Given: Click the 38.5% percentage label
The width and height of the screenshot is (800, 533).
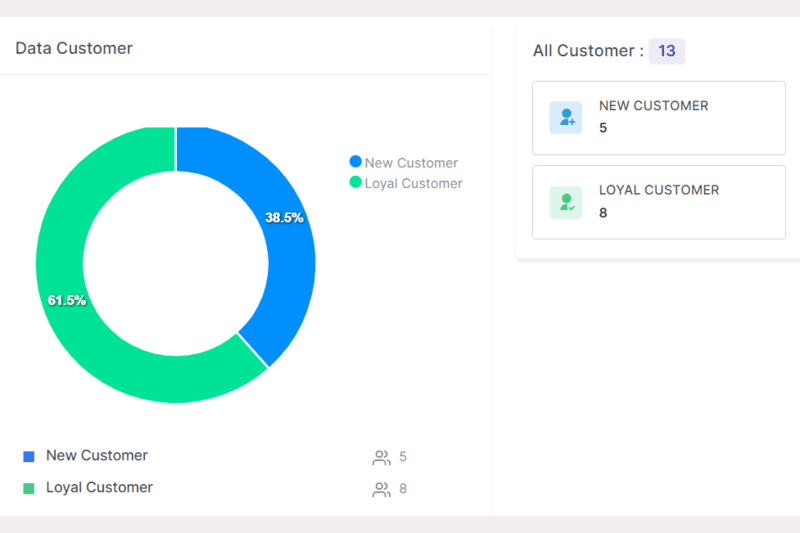Looking at the screenshot, I should 284,217.
